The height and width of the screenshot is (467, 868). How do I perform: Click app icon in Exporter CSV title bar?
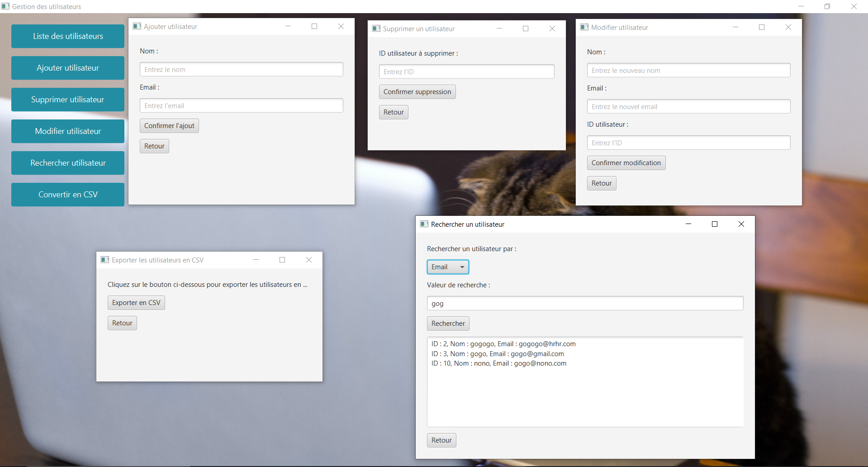(x=105, y=260)
